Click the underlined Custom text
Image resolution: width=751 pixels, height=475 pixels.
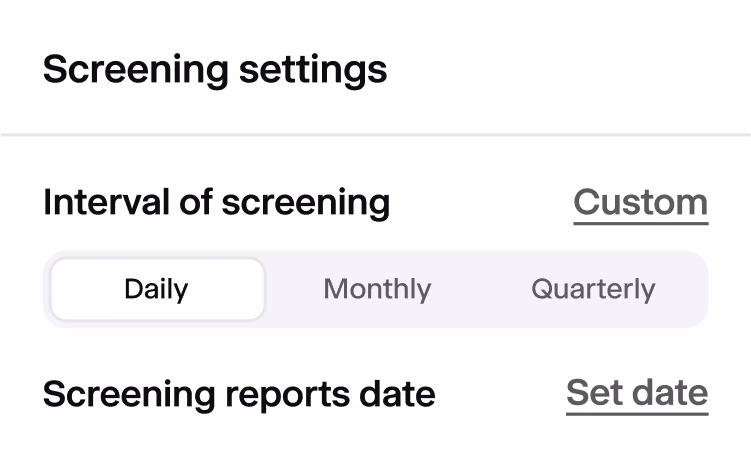point(641,204)
